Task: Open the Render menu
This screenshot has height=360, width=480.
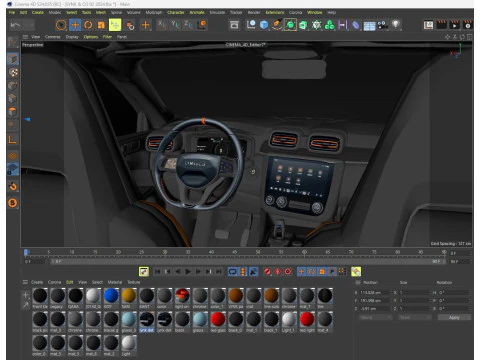Action: pos(254,12)
